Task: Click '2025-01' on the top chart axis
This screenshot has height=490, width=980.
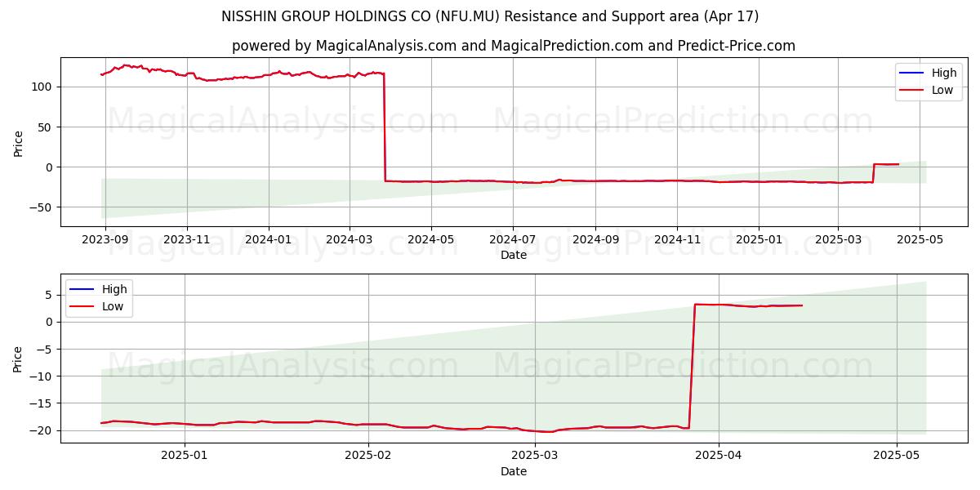Action: click(759, 240)
